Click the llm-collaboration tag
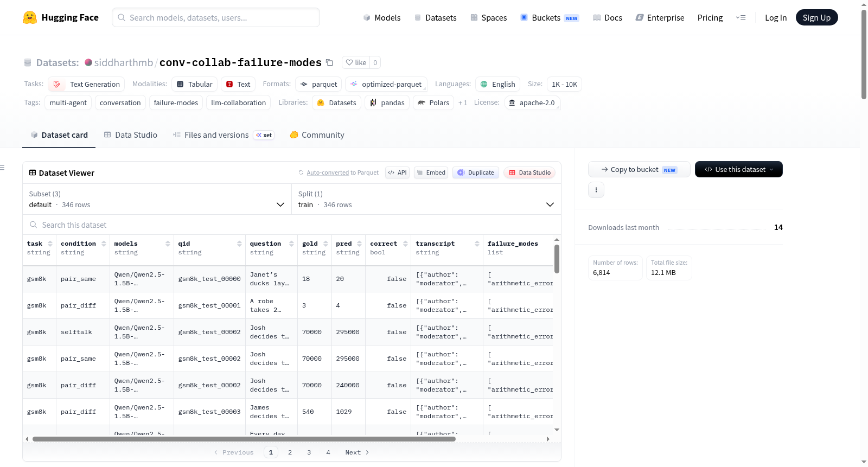The height and width of the screenshot is (467, 868). point(239,103)
